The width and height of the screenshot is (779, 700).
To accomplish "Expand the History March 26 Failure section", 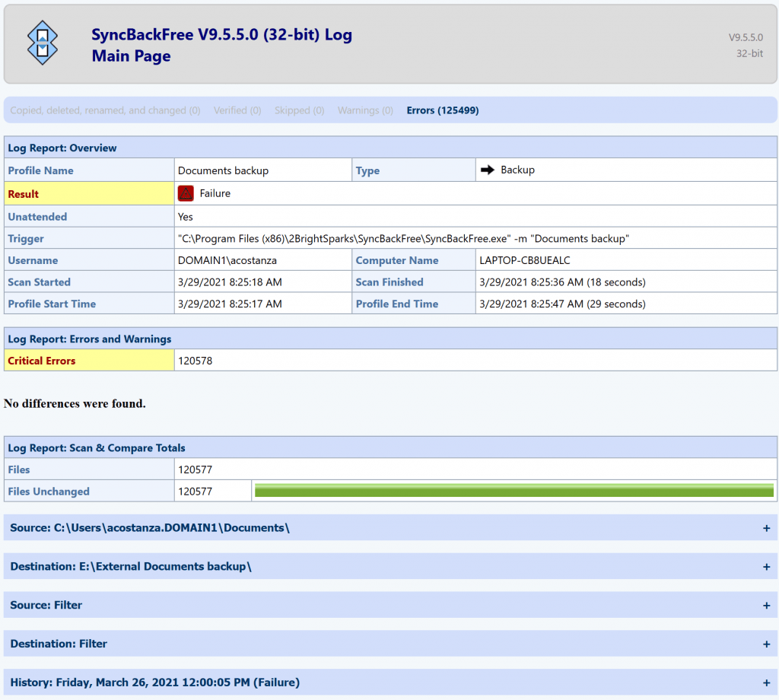I will [390, 682].
